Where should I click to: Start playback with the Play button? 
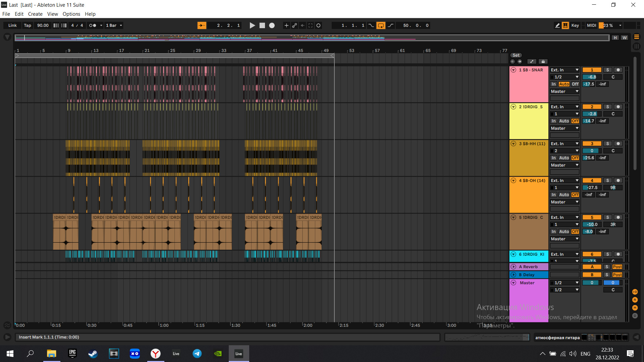tap(252, 25)
